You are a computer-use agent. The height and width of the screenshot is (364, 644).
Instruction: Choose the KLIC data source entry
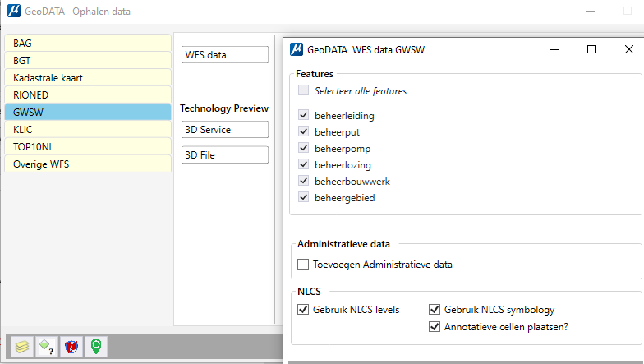(x=88, y=130)
